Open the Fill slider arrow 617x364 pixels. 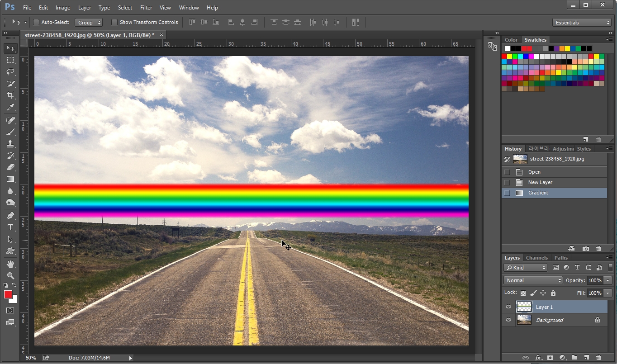608,293
